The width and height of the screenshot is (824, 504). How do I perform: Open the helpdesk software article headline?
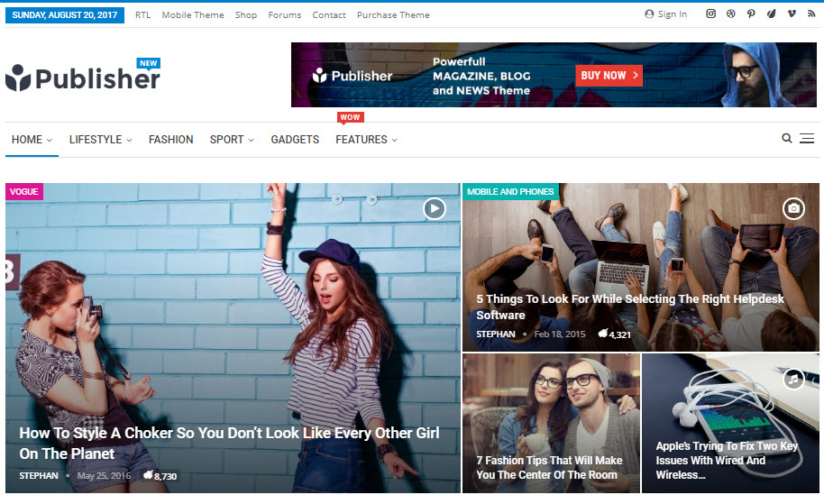(630, 307)
